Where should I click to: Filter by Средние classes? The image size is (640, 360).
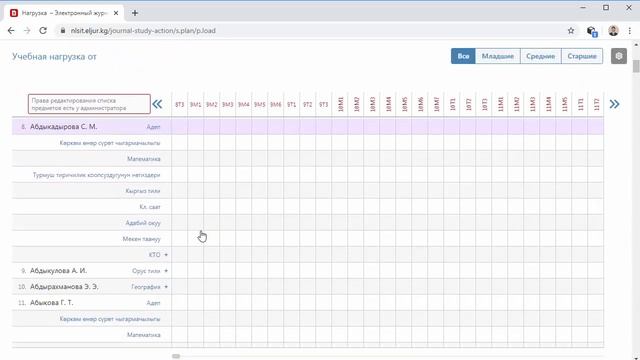540,56
